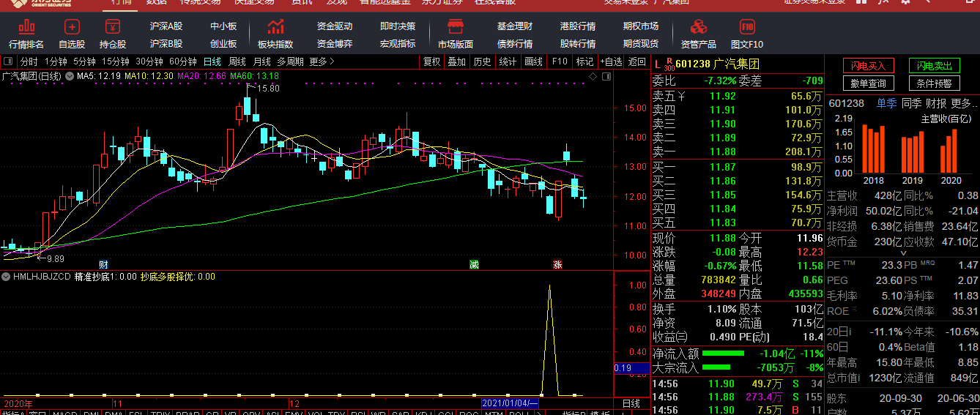Select 同季 in the financial panel
The height and width of the screenshot is (415, 980).
(911, 103)
